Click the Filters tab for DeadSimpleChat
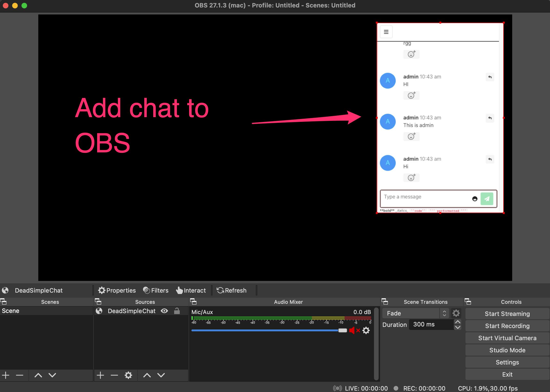The height and width of the screenshot is (392, 550). (x=157, y=290)
